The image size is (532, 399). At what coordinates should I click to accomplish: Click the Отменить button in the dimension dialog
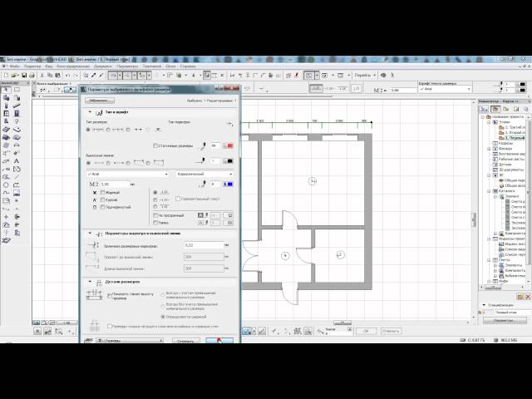click(185, 341)
